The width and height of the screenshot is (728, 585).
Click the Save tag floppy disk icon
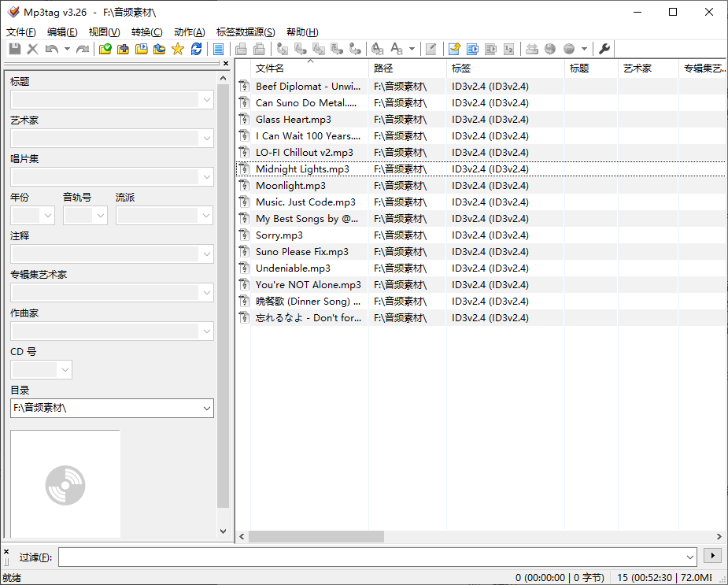click(14, 49)
